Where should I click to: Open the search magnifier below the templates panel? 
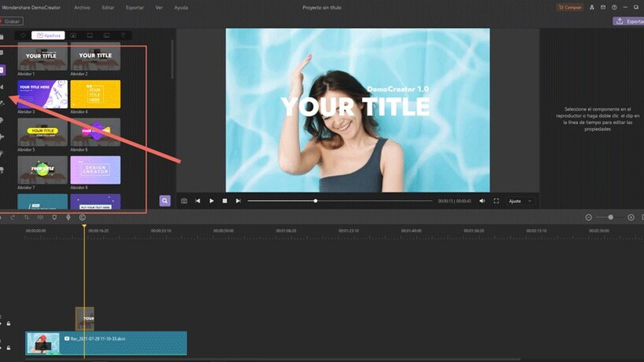point(165,200)
